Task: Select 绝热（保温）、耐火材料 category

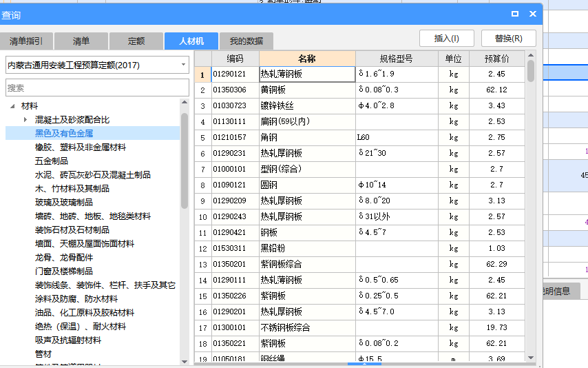Action: 81,327
